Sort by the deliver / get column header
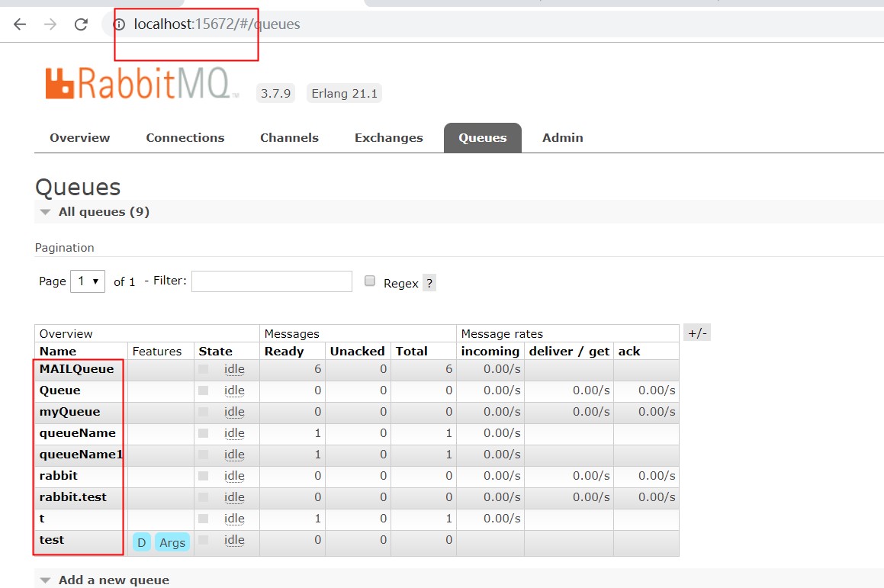The width and height of the screenshot is (884, 588). 569,352
